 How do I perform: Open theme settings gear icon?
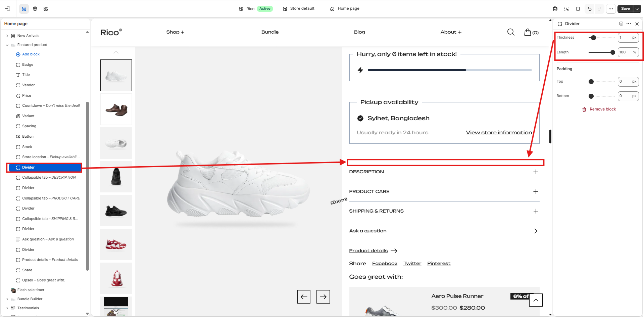coord(35,9)
